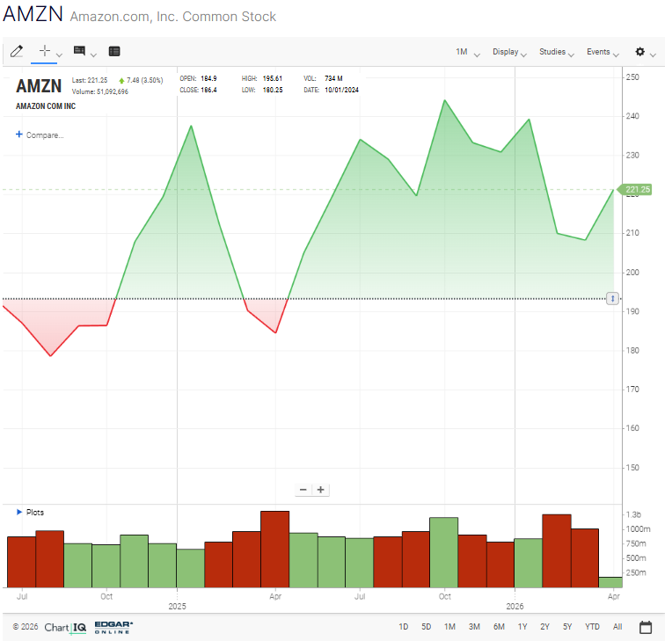672x641 pixels.
Task: Open the calendar date range picker
Action: pyautogui.click(x=645, y=627)
